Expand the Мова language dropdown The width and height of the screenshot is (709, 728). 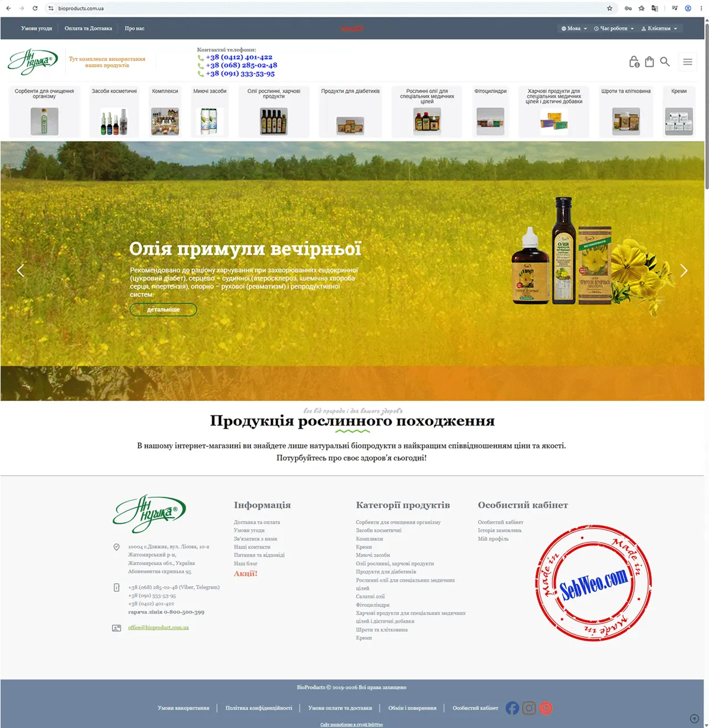pyautogui.click(x=574, y=28)
